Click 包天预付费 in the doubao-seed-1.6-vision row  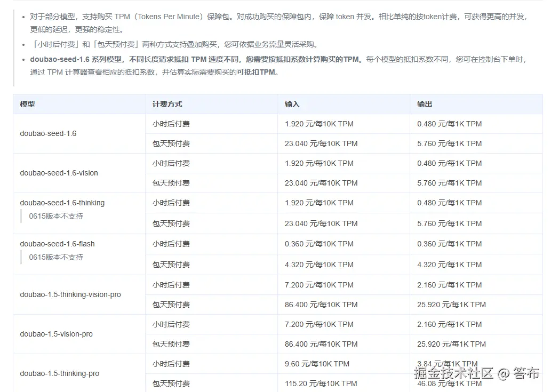click(171, 183)
